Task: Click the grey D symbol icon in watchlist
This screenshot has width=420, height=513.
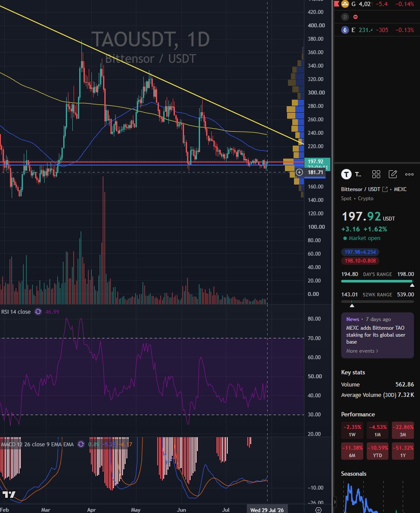Action: (345, 17)
